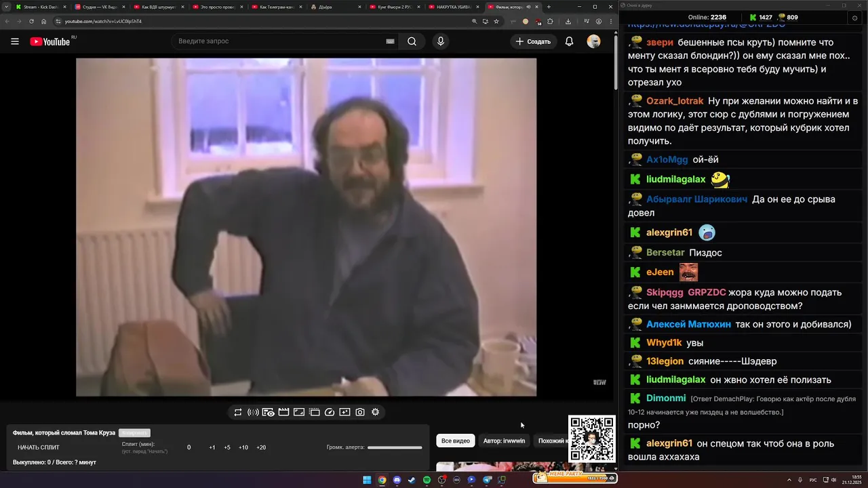This screenshot has height=488, width=868.
Task: Click the GRPZDC mention in Skipqgg message
Action: pos(707,292)
